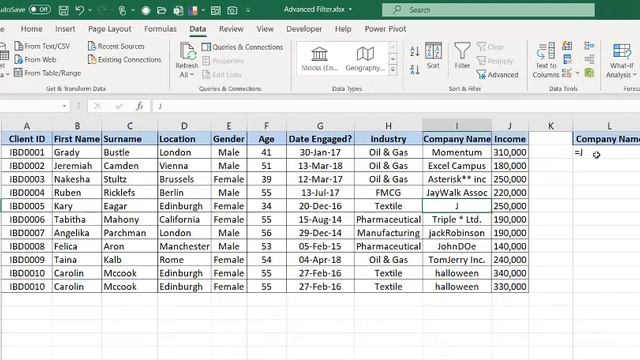Image resolution: width=640 pixels, height=360 pixels.
Task: Choose From Table/Range command
Action: (x=47, y=73)
